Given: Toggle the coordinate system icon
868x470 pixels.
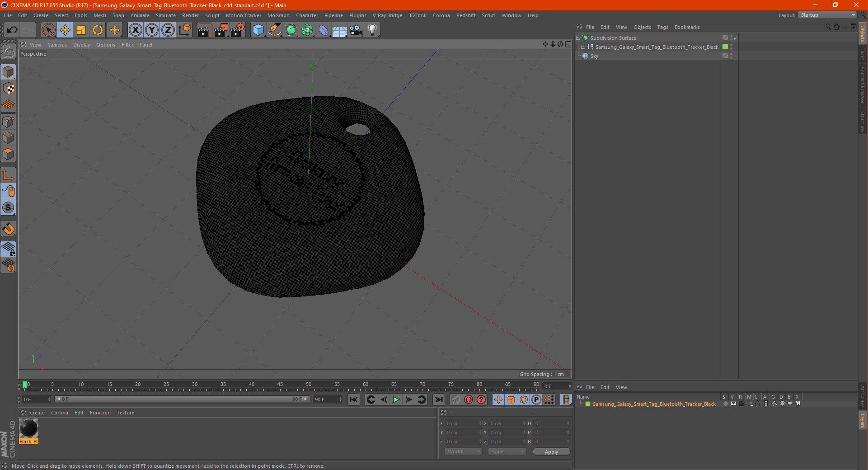Looking at the screenshot, I should tap(184, 30).
